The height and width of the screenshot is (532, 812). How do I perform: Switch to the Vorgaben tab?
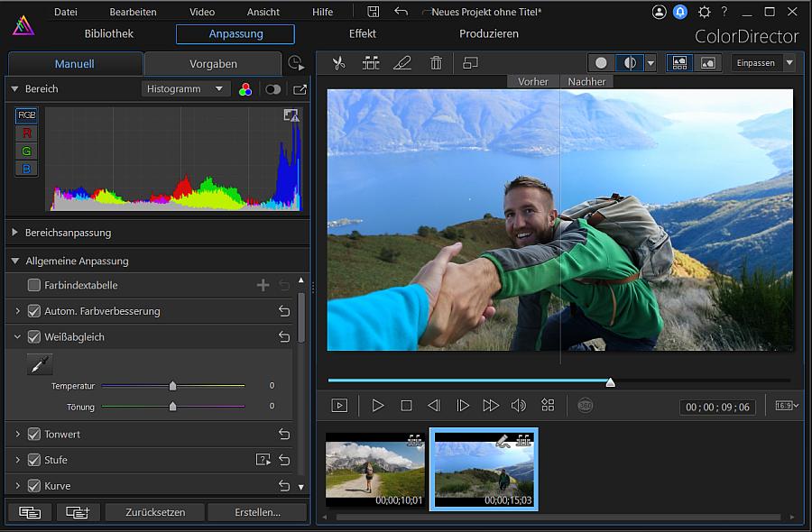click(x=214, y=64)
